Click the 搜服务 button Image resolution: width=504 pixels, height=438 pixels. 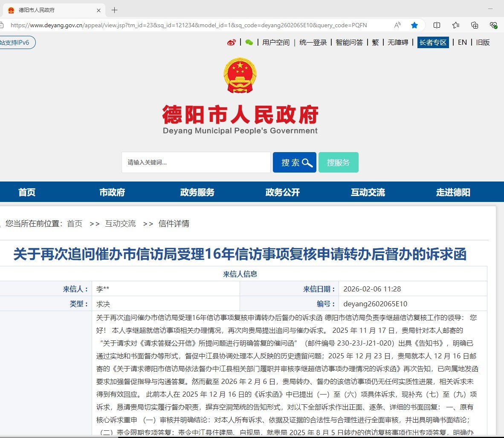(339, 162)
